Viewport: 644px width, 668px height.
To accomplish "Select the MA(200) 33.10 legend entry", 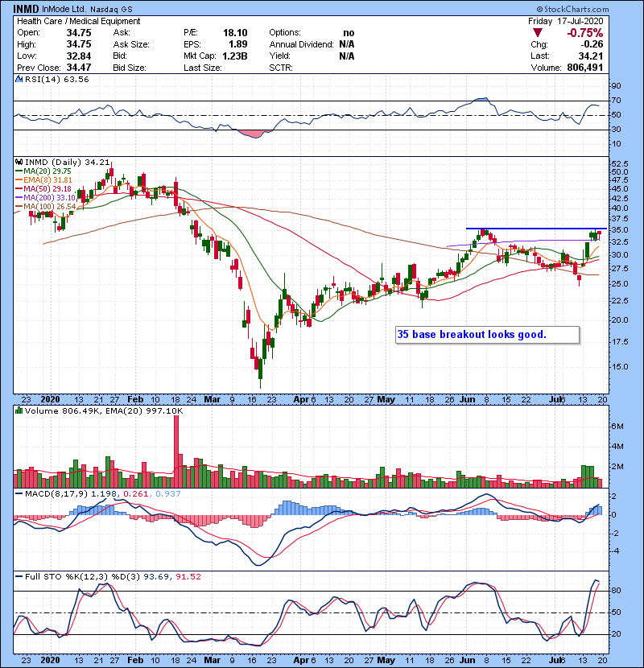I will (46, 198).
